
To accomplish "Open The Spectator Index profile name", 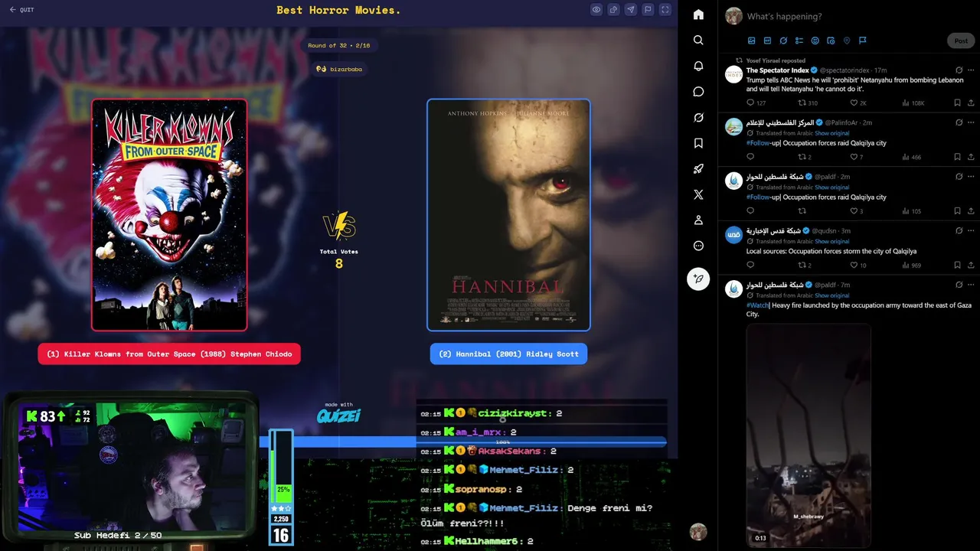I will [778, 70].
